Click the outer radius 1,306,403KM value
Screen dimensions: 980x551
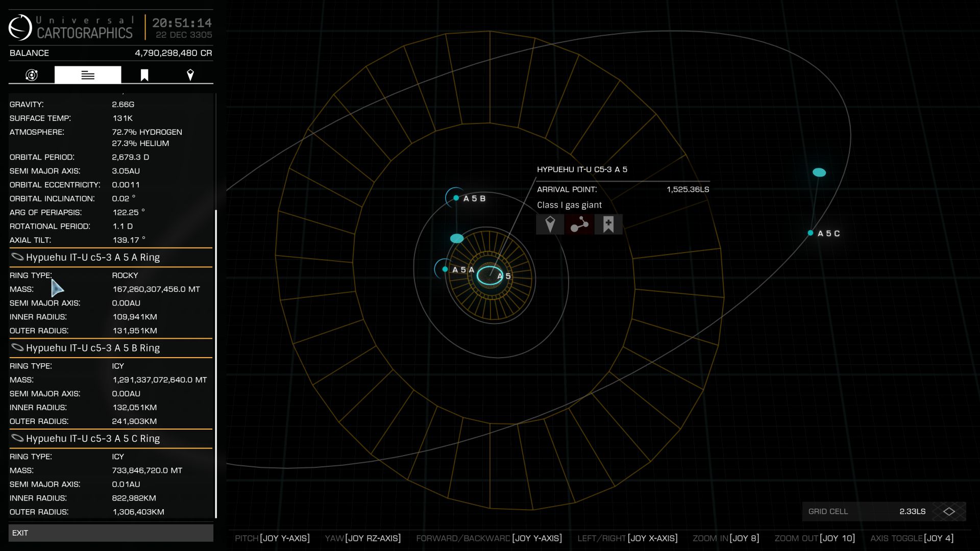point(138,512)
